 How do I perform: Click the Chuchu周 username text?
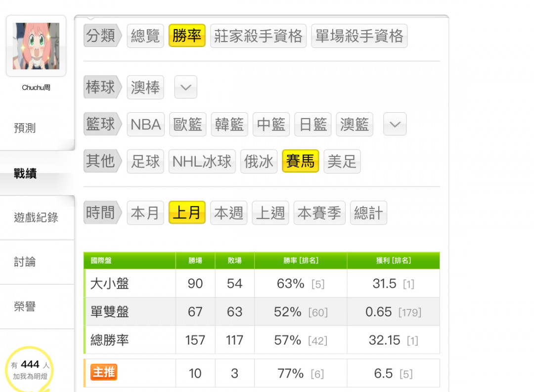(x=36, y=87)
